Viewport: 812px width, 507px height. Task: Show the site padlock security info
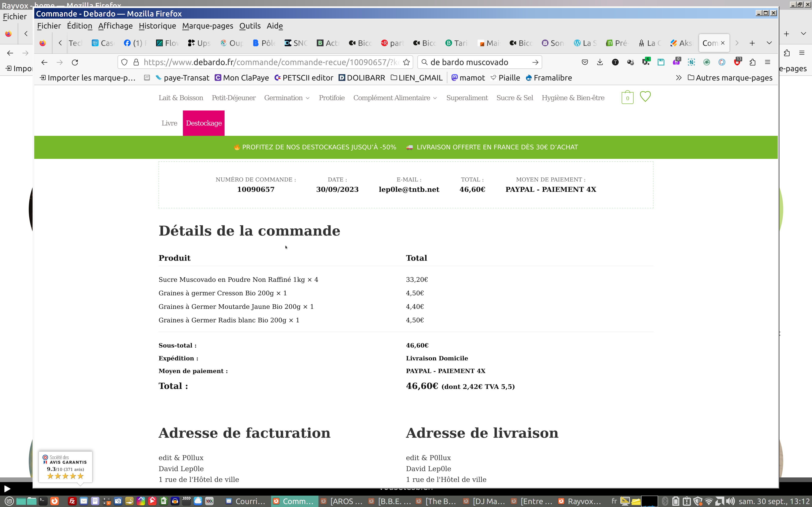[136, 62]
